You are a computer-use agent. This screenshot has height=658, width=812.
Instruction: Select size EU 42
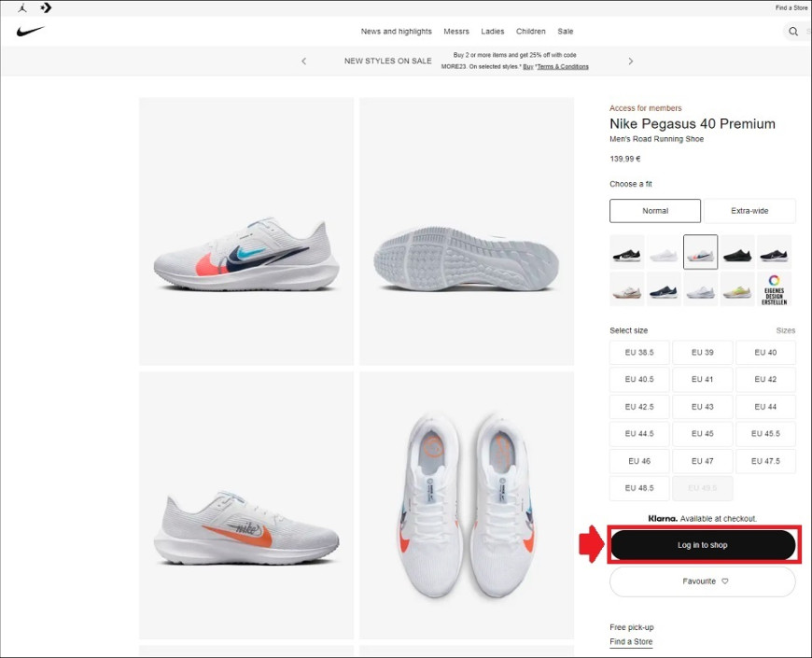click(765, 379)
